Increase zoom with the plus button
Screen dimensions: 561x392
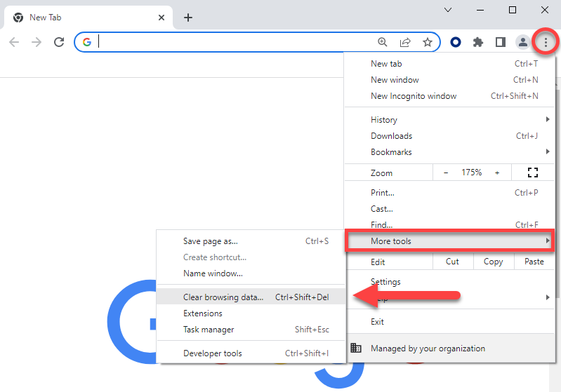coord(497,173)
